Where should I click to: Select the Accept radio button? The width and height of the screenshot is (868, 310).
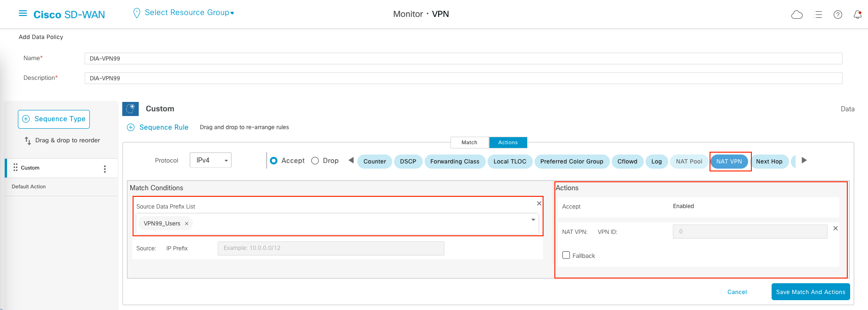coord(274,161)
